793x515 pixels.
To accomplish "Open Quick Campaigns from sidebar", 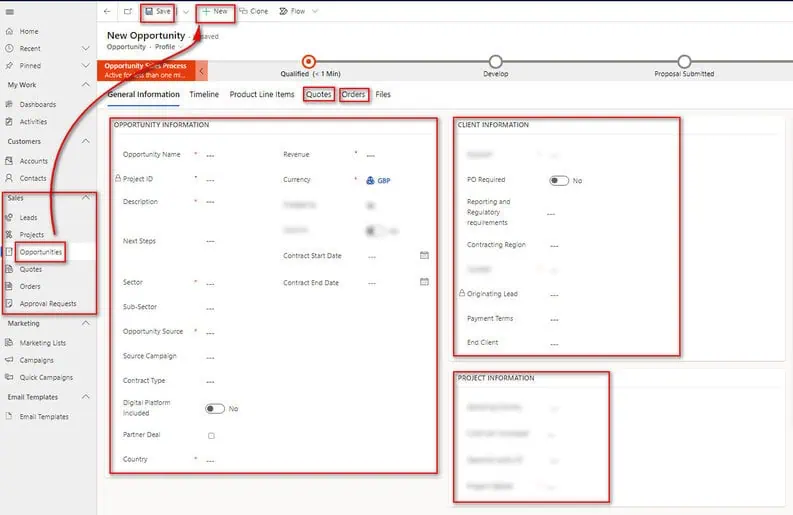I will click(x=46, y=377).
